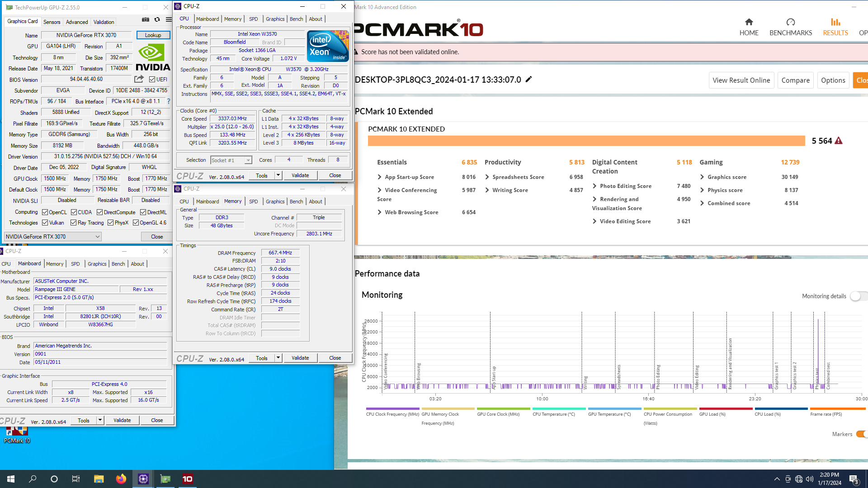This screenshot has width=868, height=488.
Task: Expand Spreadsheets Score details
Action: (x=487, y=177)
